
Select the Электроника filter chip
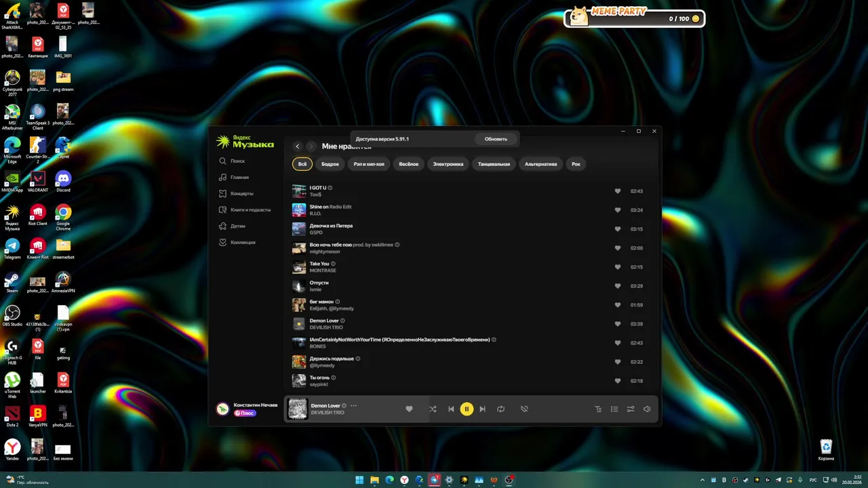448,164
